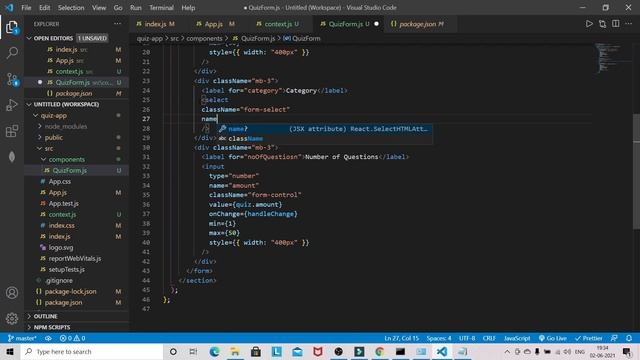Viewport: 640px width, 360px height.
Task: Open File Explorer from taskbar
Action: tap(235, 352)
